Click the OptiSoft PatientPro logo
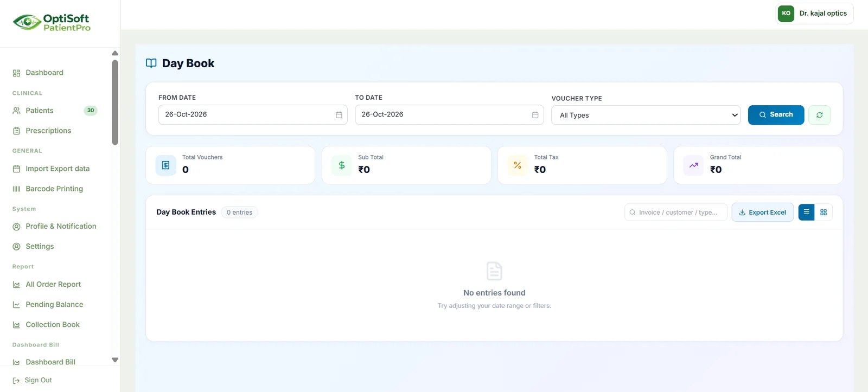This screenshot has width=868, height=392. 52,23
